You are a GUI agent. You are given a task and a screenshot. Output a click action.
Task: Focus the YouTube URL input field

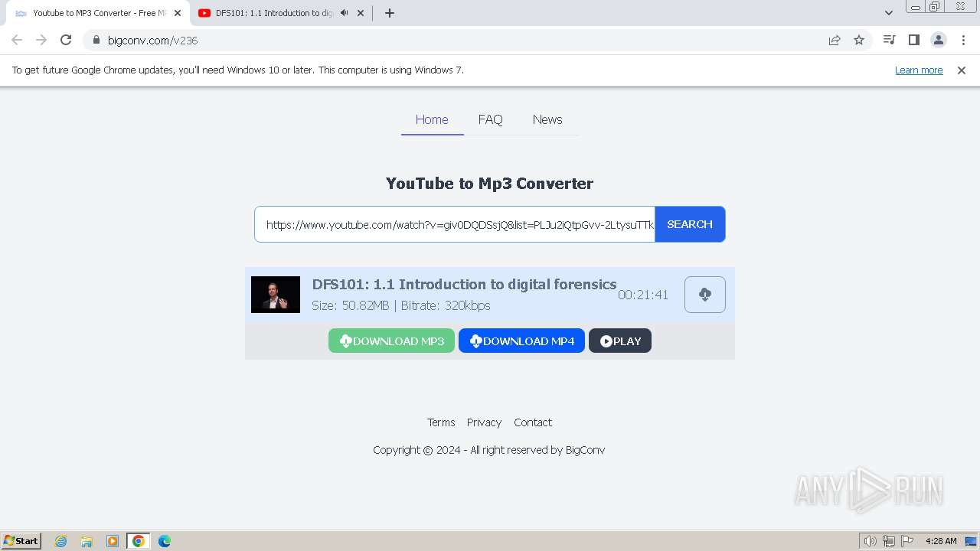(455, 224)
